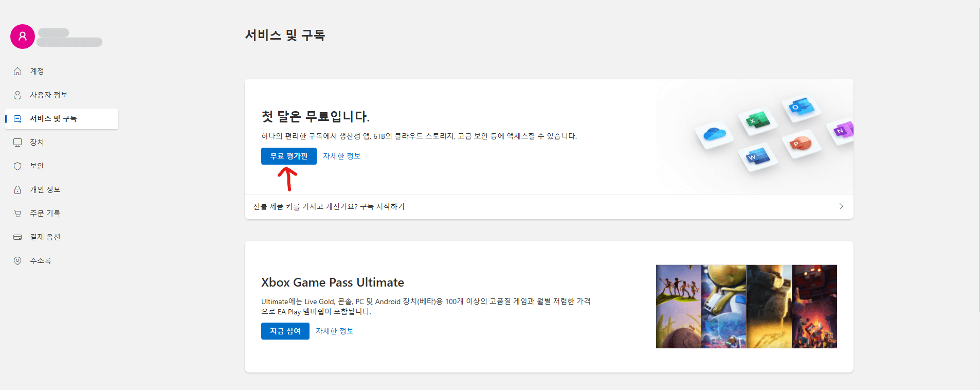This screenshot has width=980, height=390.
Task: View 주문 기록 page
Action: [62, 214]
